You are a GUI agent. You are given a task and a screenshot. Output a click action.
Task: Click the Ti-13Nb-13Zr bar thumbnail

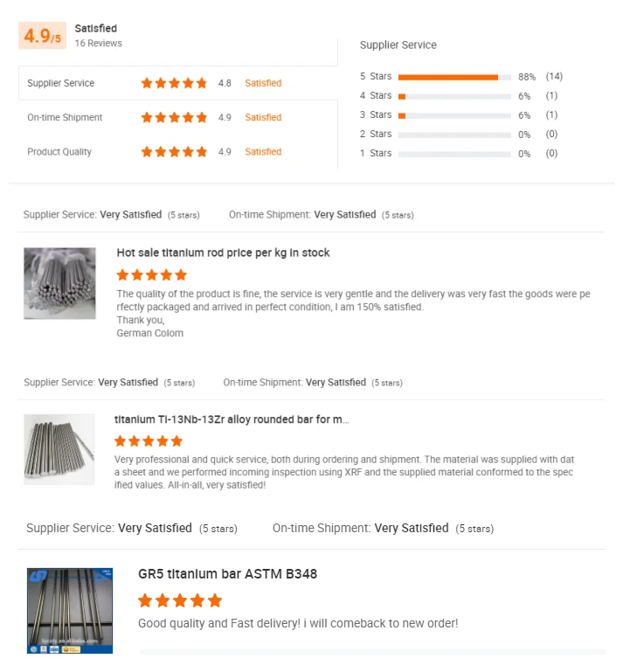pos(59,449)
